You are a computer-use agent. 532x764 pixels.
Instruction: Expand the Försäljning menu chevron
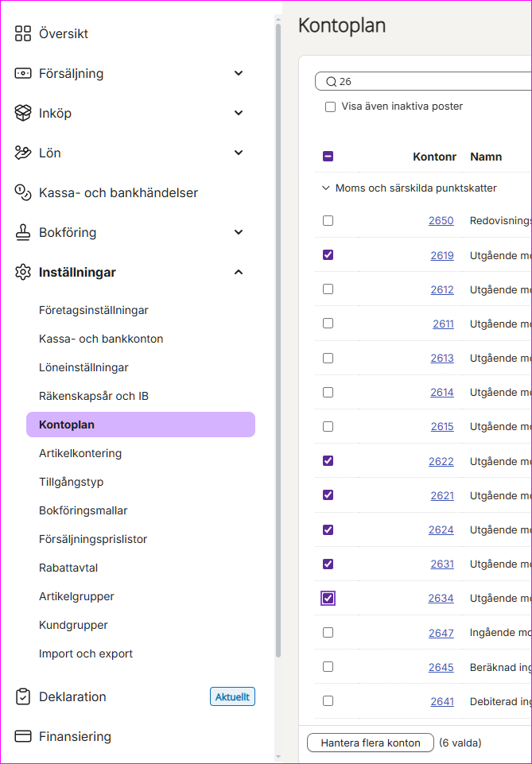pos(239,74)
